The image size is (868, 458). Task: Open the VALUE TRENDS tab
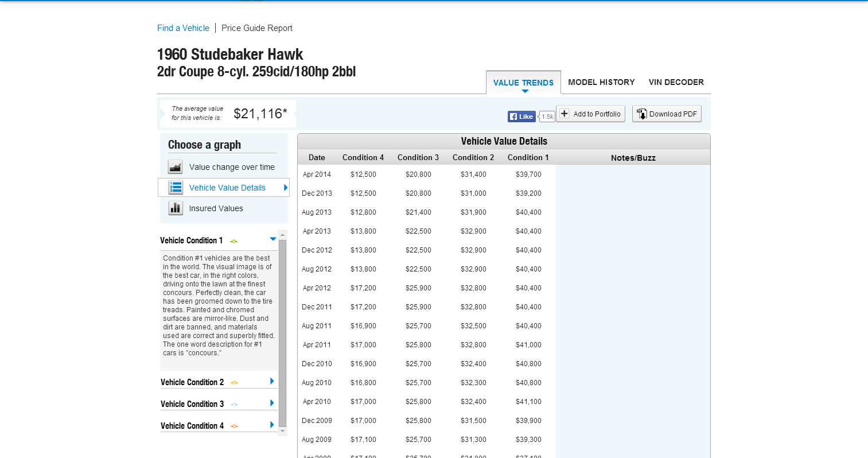(x=523, y=83)
